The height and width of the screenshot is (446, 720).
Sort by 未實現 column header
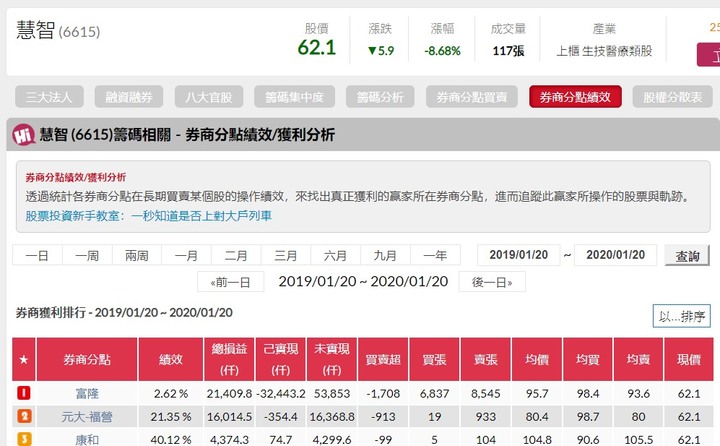(x=332, y=360)
